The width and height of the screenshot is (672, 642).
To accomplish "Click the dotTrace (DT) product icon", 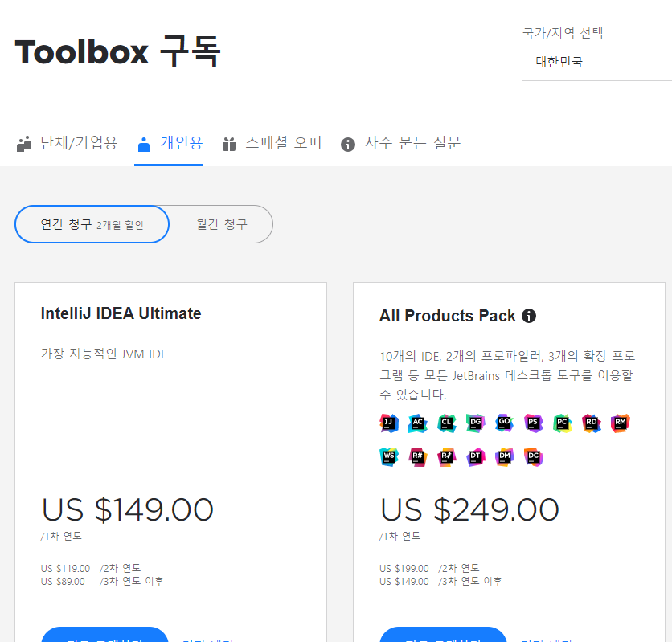I will 476,457.
